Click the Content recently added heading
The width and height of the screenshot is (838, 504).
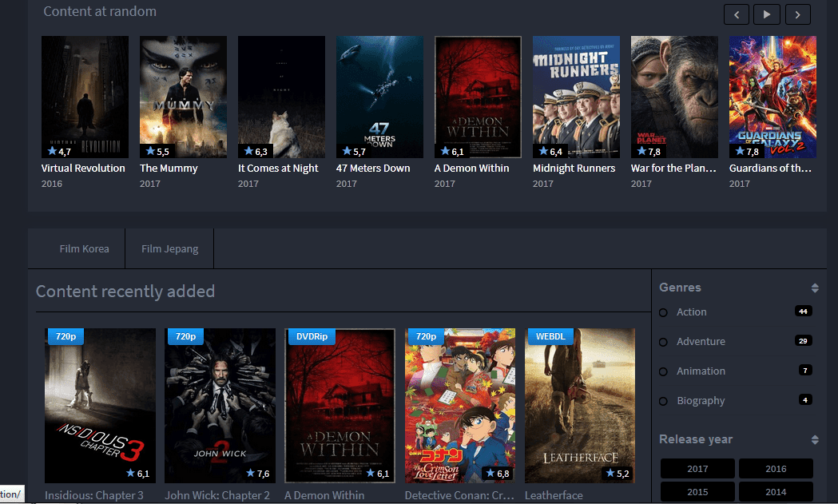pos(125,292)
